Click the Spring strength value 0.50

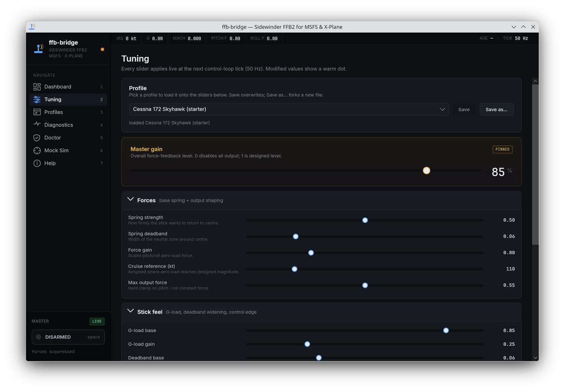tap(509, 220)
